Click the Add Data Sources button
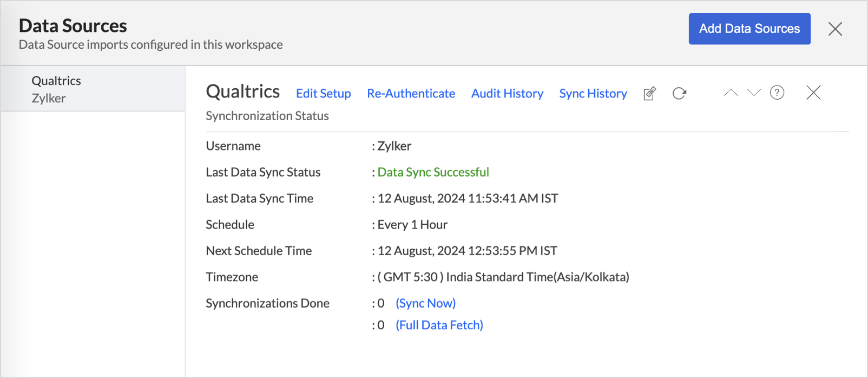 coord(749,29)
